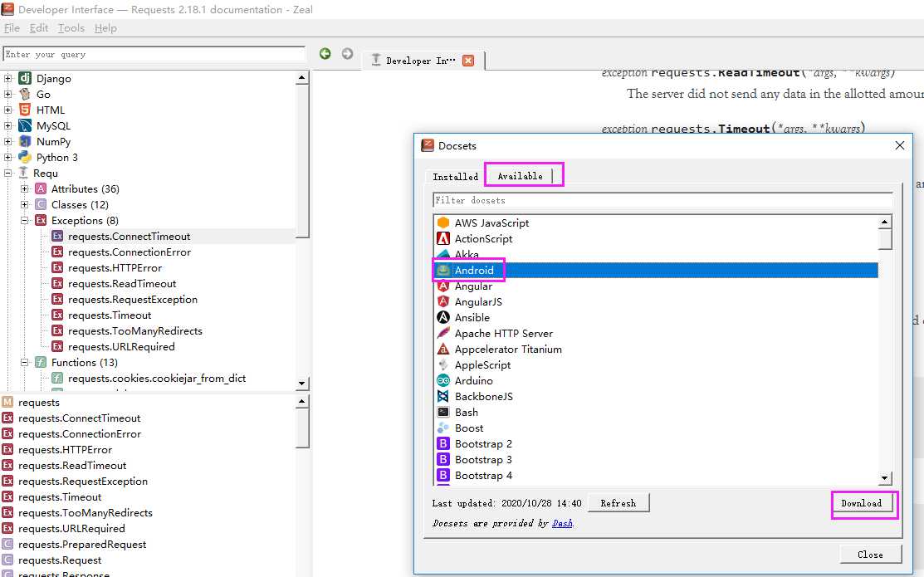This screenshot has height=577, width=924.
Task: Open the Dash link
Action: tap(562, 523)
